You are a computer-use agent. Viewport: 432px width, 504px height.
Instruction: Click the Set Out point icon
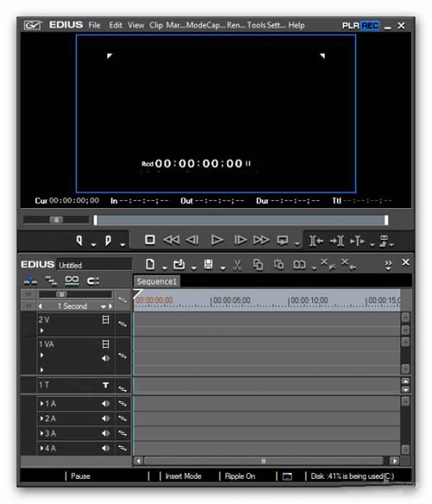(108, 241)
